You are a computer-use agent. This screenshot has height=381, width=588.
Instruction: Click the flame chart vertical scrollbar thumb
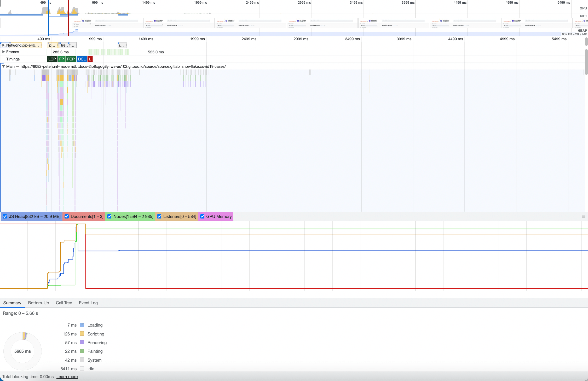(586, 61)
